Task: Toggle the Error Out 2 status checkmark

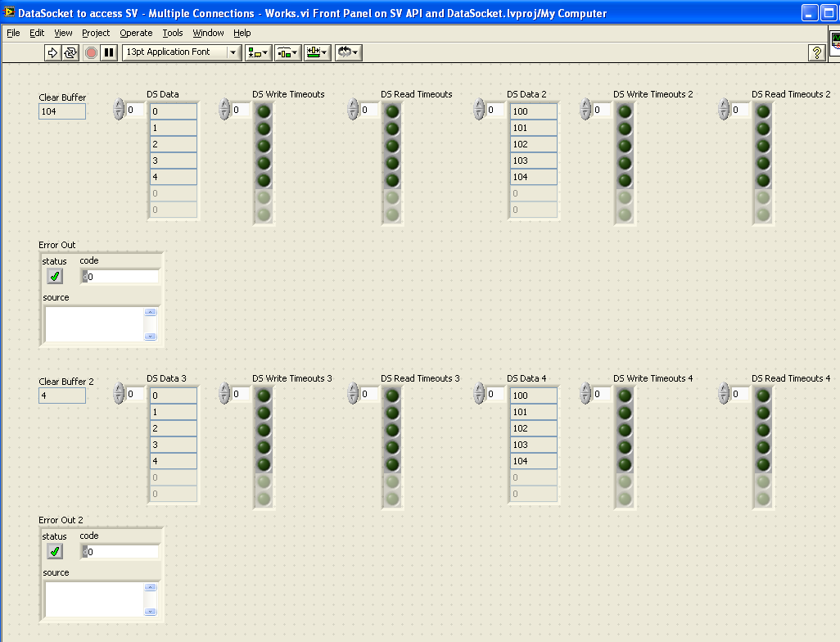Action: [x=55, y=551]
